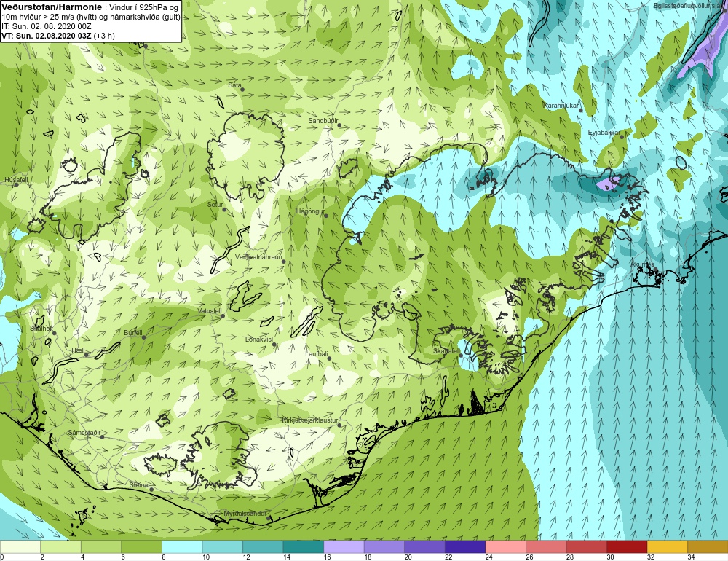Click the Veiðivatnahraun label
The image size is (728, 561).
tap(258, 257)
